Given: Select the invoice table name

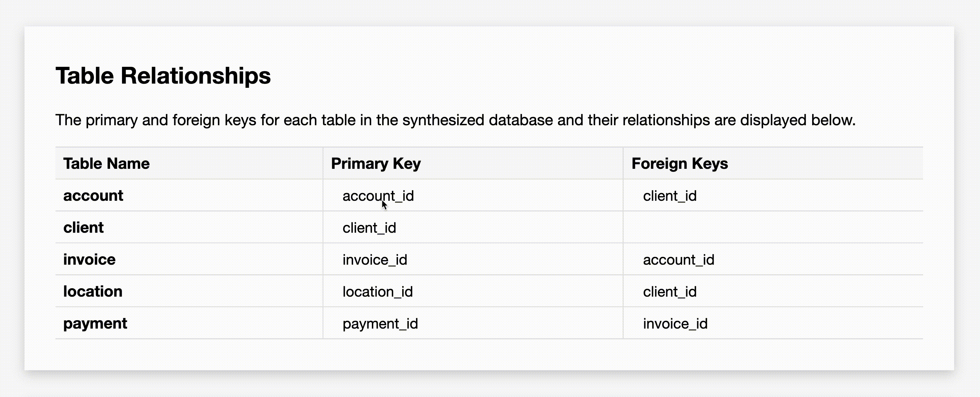Looking at the screenshot, I should click(89, 260).
